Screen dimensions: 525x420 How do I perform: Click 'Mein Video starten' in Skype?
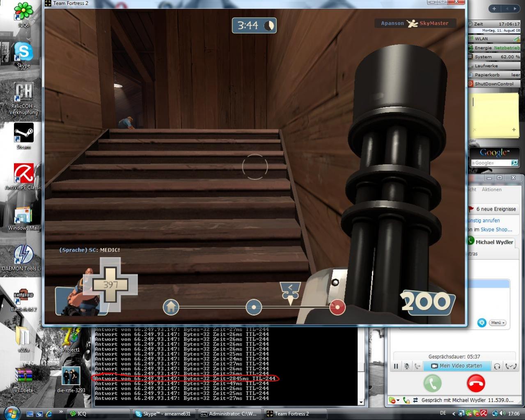tap(456, 366)
